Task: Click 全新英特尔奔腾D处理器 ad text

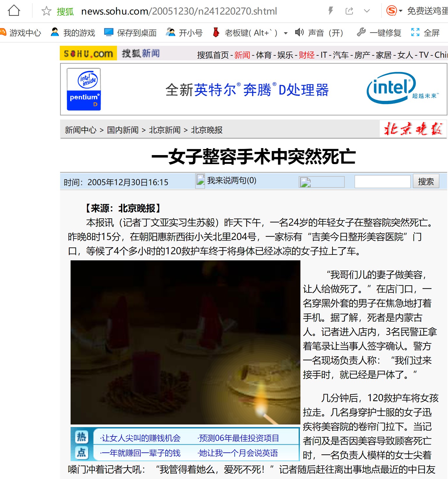Action: (247, 90)
